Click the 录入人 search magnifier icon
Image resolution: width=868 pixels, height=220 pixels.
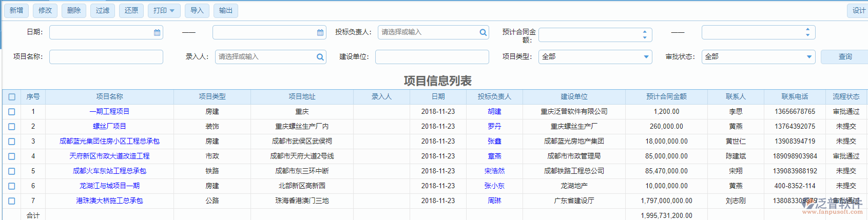pyautogui.click(x=320, y=57)
